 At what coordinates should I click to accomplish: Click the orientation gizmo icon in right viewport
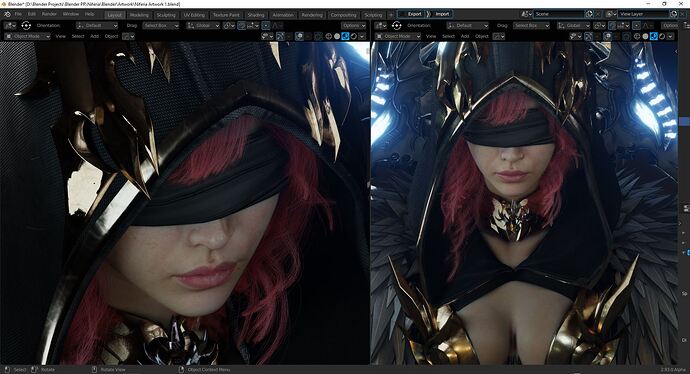396,26
